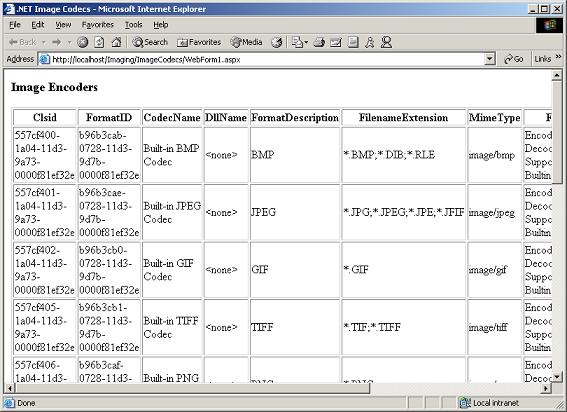Click the DllName column header
Image resolution: width=567 pixels, height=412 pixels.
click(226, 118)
